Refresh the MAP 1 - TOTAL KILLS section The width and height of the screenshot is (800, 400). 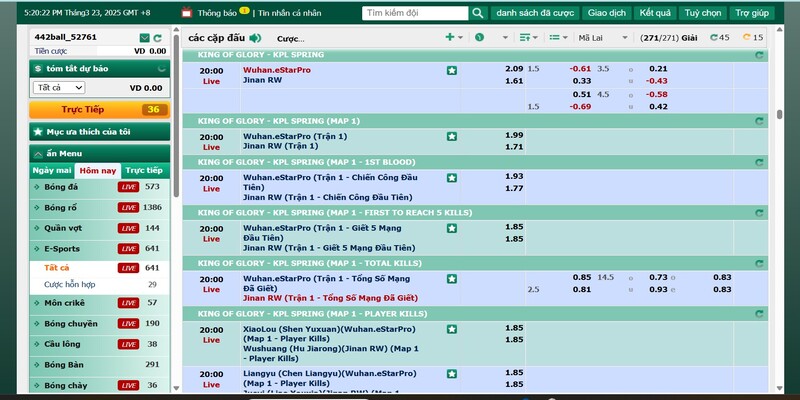(x=759, y=263)
